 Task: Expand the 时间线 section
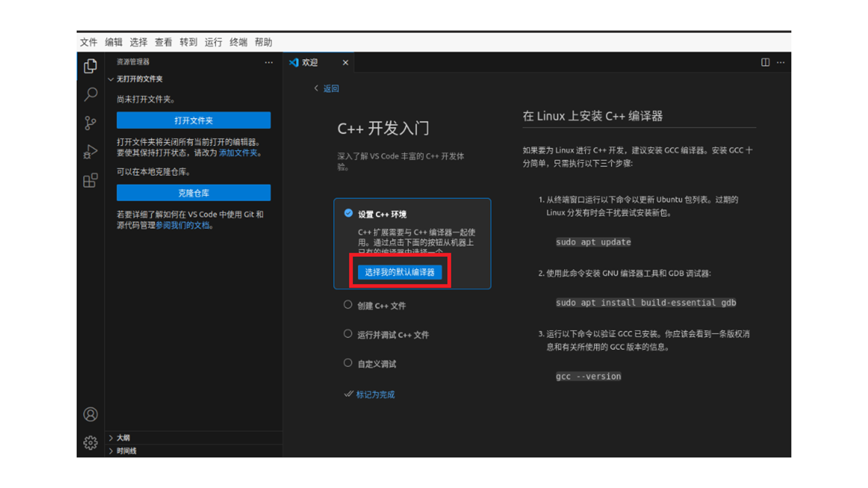point(126,451)
